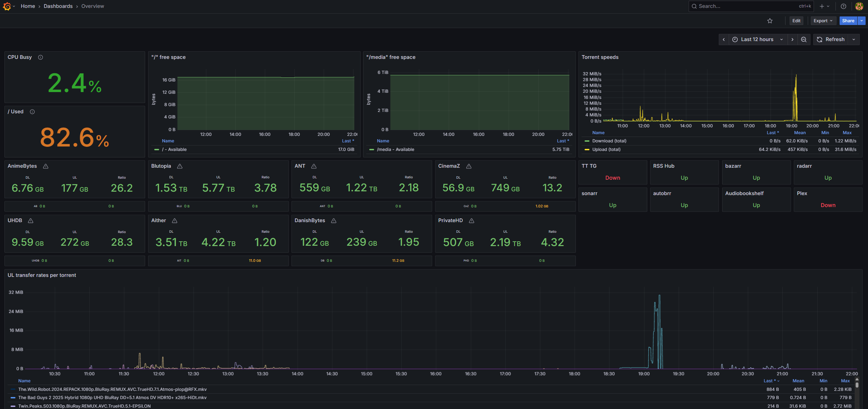Click the Share button
The image size is (868, 409).
tap(848, 21)
